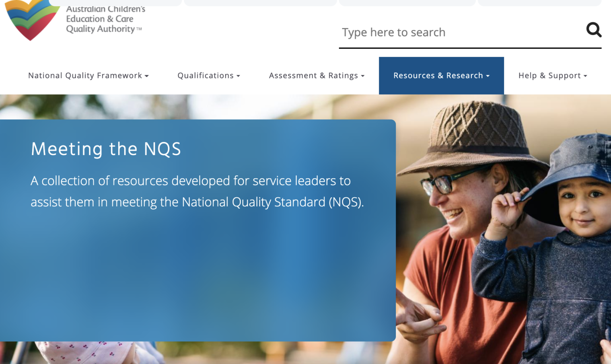This screenshot has height=364, width=611.
Task: Open the Resources & Research dropdown arrow
Action: [x=488, y=76]
